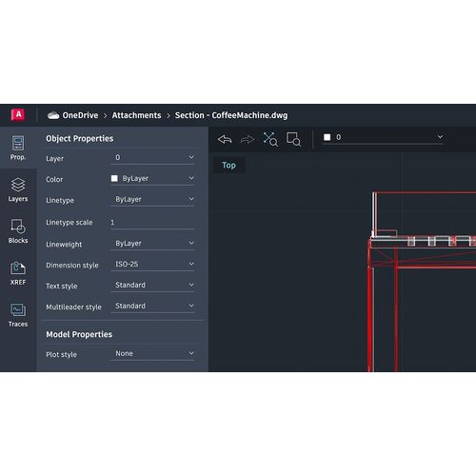The width and height of the screenshot is (476, 476).
Task: Click the Section - CoffeeMachine.dwg breadcrumb
Action: (x=231, y=115)
